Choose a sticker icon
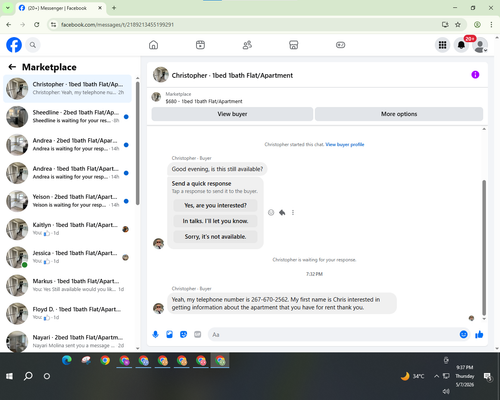Viewport: 500px width, 400px height. click(x=183, y=334)
